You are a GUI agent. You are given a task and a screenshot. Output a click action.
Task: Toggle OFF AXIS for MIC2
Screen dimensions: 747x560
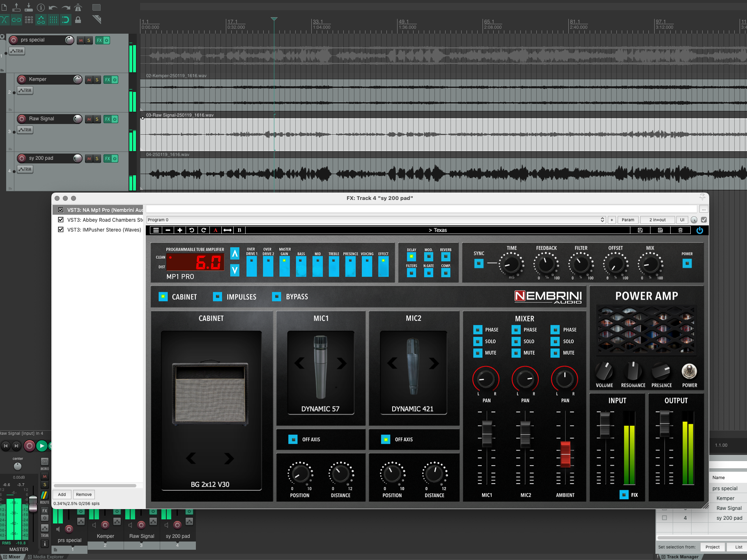(x=386, y=439)
